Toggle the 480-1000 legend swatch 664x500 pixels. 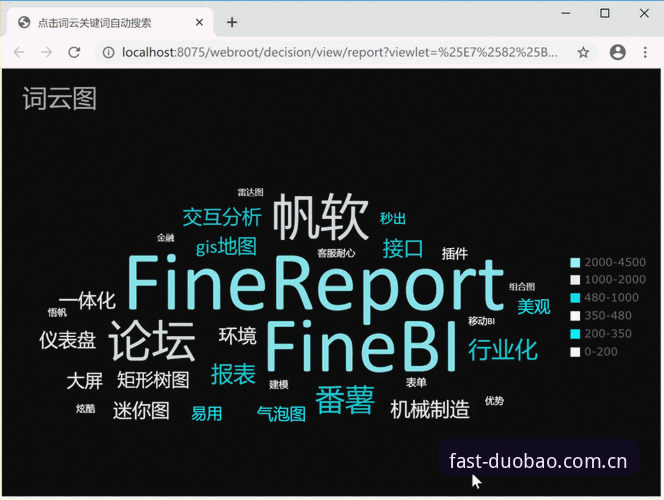575,298
